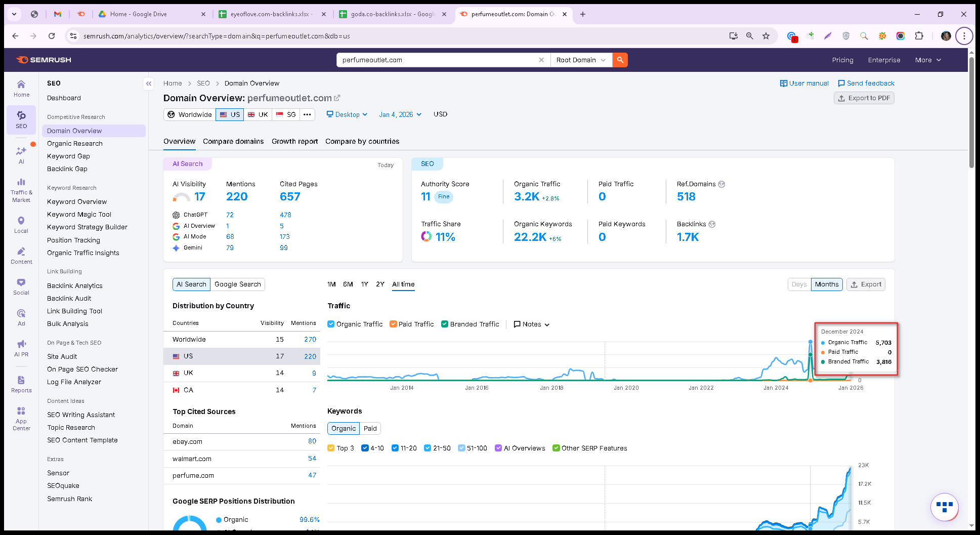Viewport: 980px width, 535px height.
Task: Select the UK database button
Action: pyautogui.click(x=258, y=114)
